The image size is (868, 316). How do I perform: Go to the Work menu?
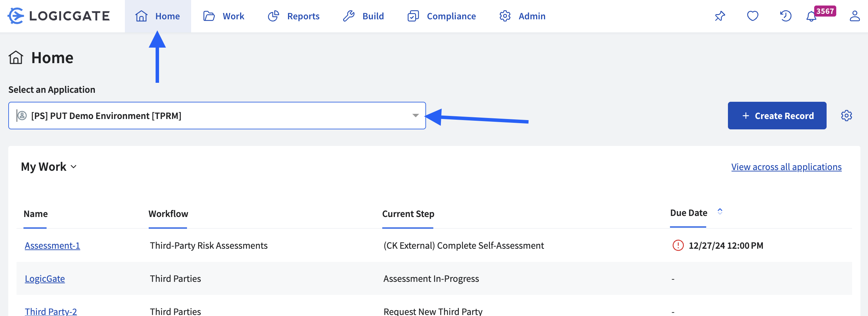224,16
